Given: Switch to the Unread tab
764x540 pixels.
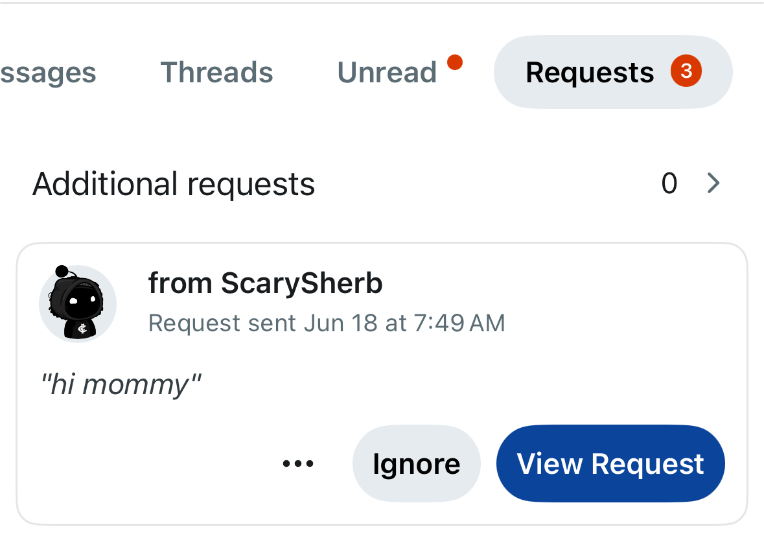Looking at the screenshot, I should click(x=387, y=72).
